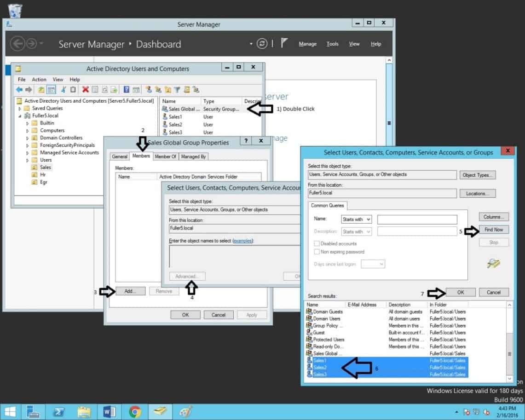Open Google Chrome from the taskbar
The image size is (525, 420).
pos(135,412)
